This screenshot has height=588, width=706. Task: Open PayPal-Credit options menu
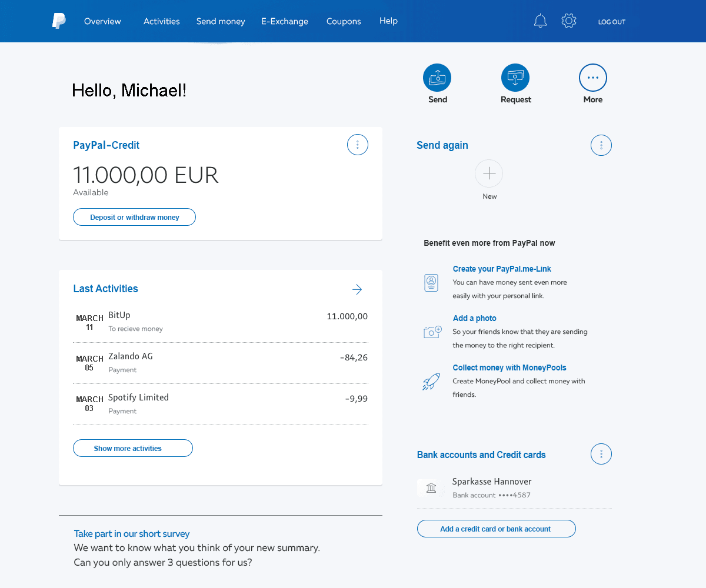coord(358,145)
